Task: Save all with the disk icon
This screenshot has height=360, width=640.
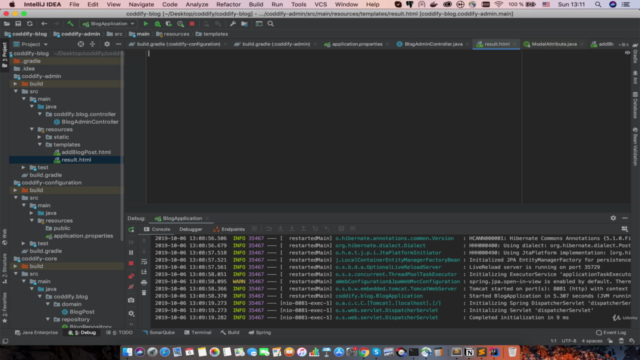Action: (x=18, y=24)
